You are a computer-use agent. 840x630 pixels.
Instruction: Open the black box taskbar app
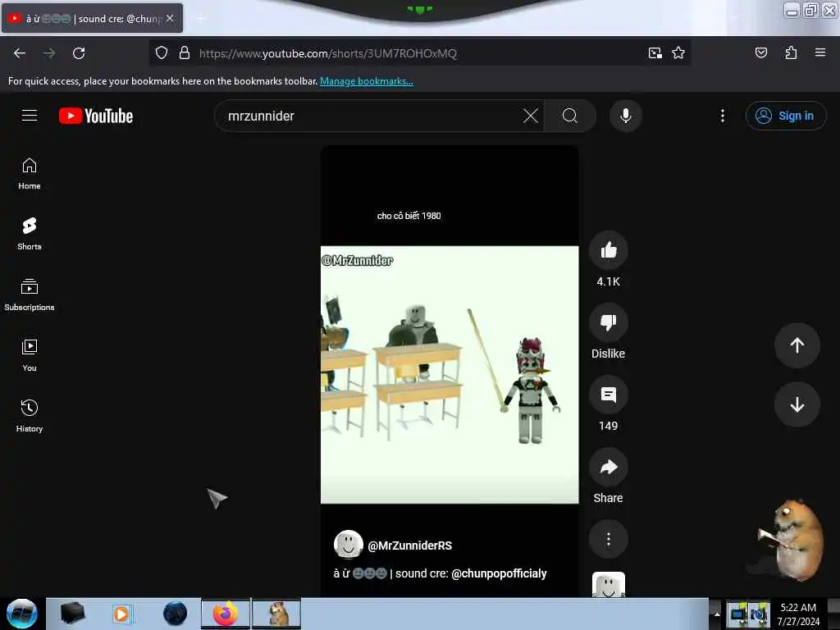coord(72,614)
